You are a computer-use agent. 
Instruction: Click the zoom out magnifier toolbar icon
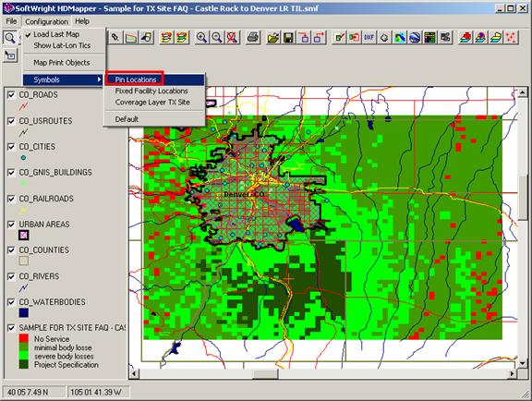217,37
